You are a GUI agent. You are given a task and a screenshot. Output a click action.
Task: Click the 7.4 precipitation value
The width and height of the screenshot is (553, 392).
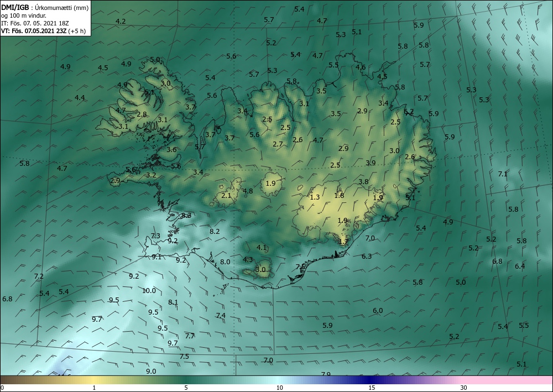[221, 316]
